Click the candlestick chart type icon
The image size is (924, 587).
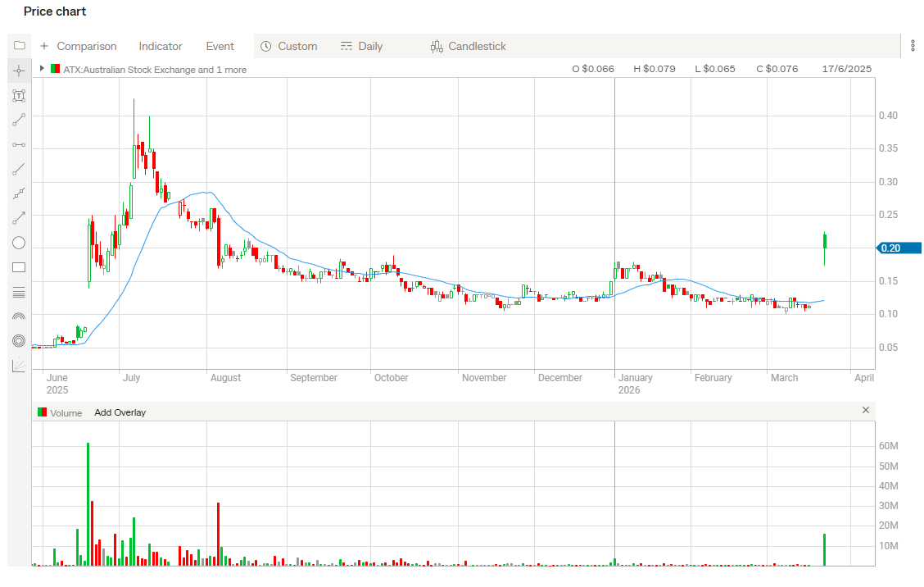(437, 46)
